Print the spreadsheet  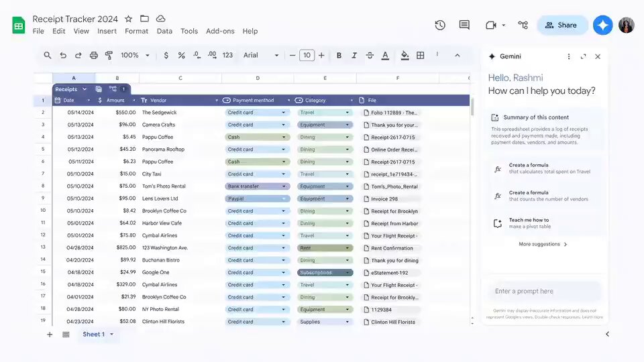click(94, 56)
